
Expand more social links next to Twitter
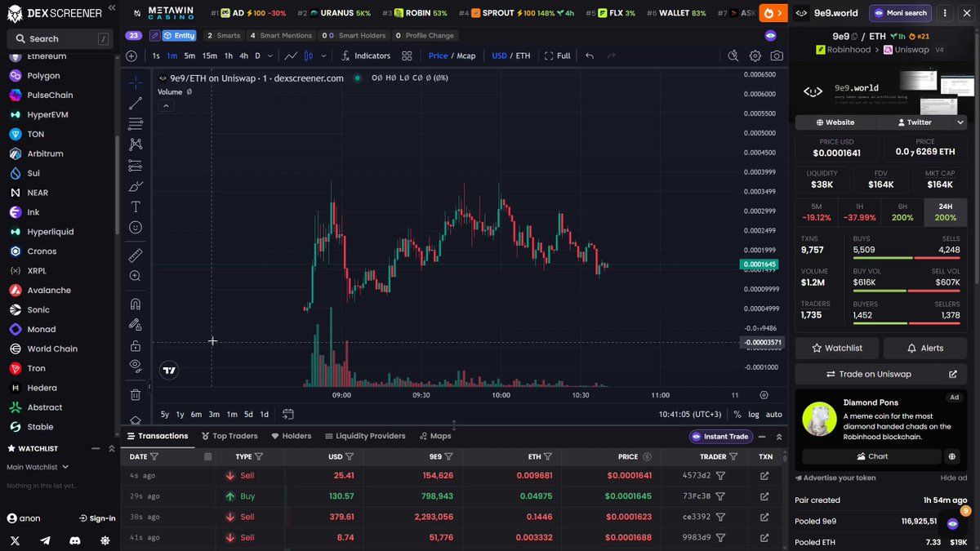pos(959,122)
